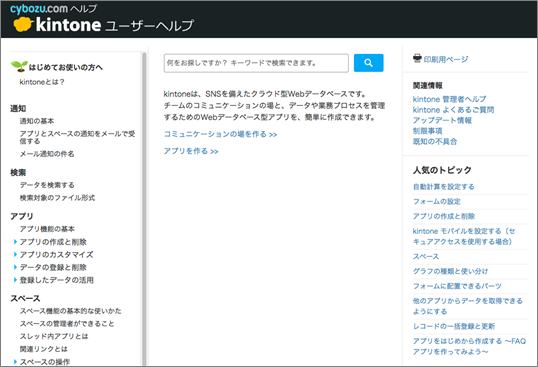Open メール通知の件名 in the sidebar
538x367 pixels.
click(47, 154)
